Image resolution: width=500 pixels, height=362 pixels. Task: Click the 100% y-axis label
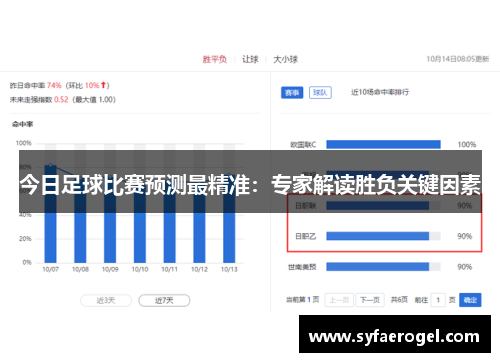click(x=23, y=143)
